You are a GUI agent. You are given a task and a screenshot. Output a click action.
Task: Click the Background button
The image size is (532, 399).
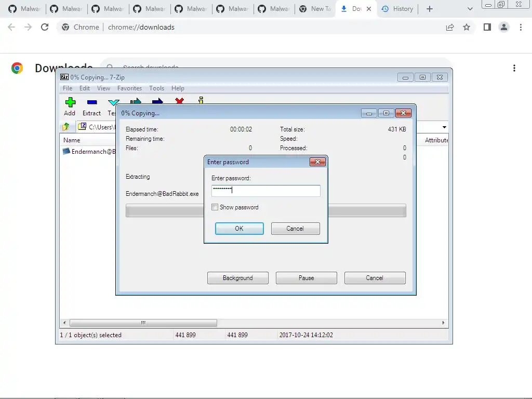click(237, 278)
